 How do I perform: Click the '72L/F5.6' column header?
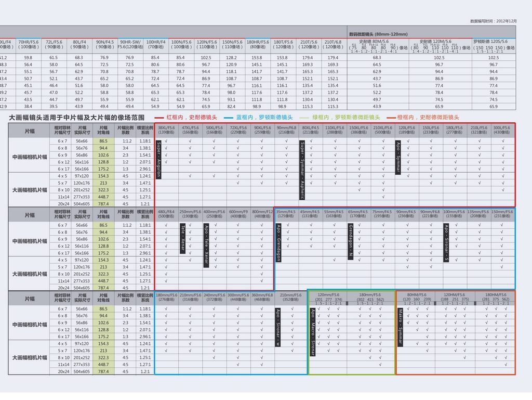54,45
